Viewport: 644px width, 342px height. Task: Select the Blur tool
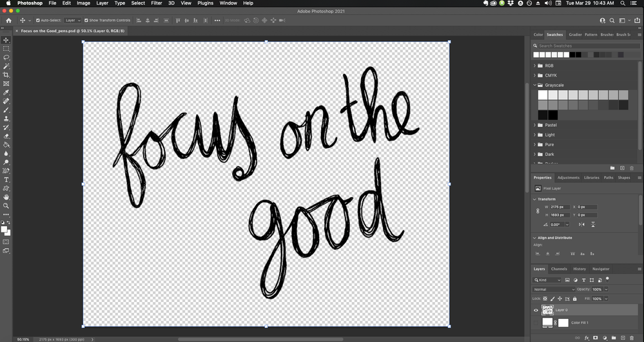point(6,153)
